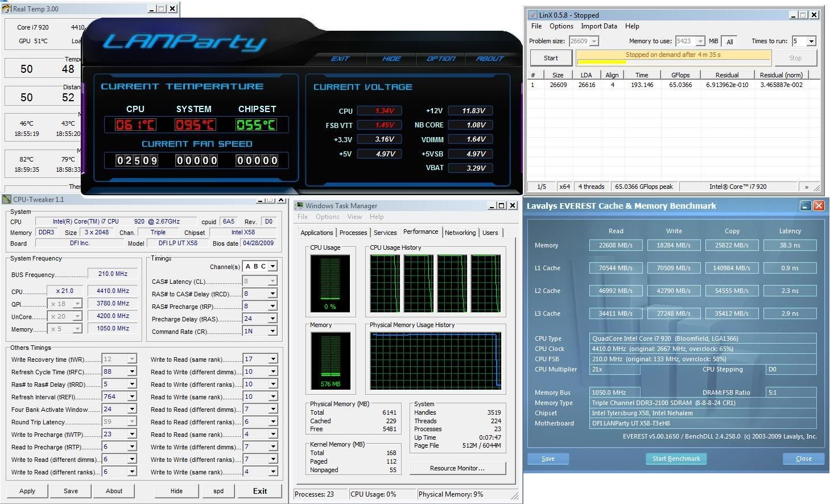
Task: Click the All memory button in LinX
Action: coord(730,42)
